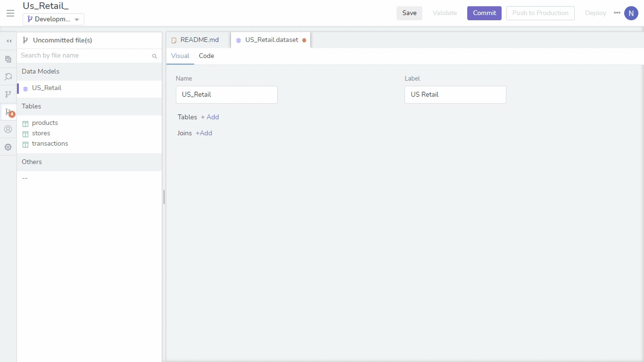
Task: Click the search magnifier icon
Action: pyautogui.click(x=154, y=56)
